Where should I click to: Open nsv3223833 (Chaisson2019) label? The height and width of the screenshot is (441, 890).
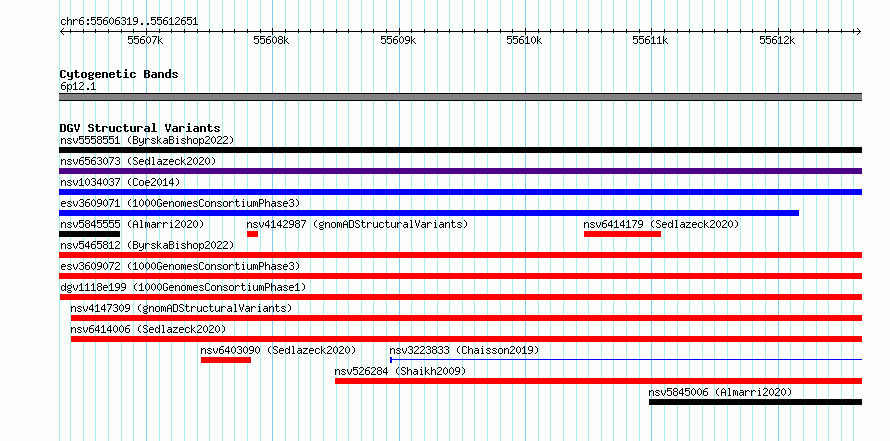(x=464, y=350)
